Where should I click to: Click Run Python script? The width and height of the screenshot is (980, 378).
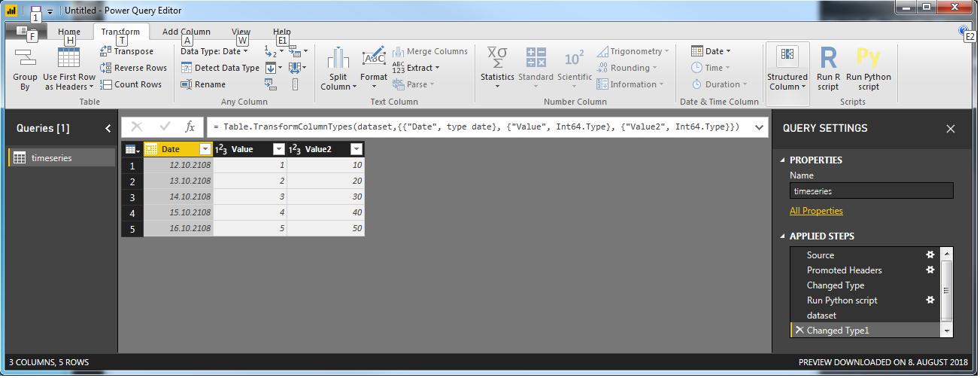pos(868,69)
